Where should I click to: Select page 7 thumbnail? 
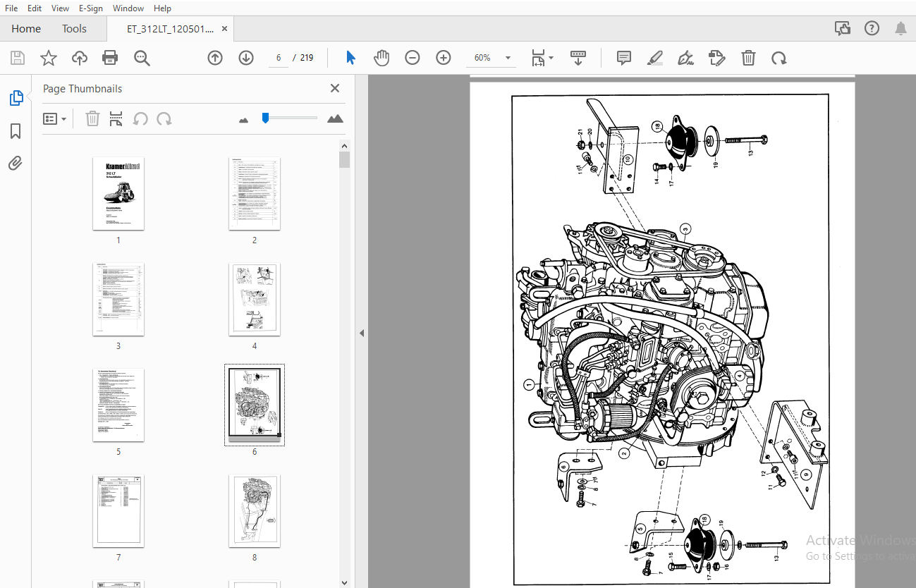tap(118, 511)
